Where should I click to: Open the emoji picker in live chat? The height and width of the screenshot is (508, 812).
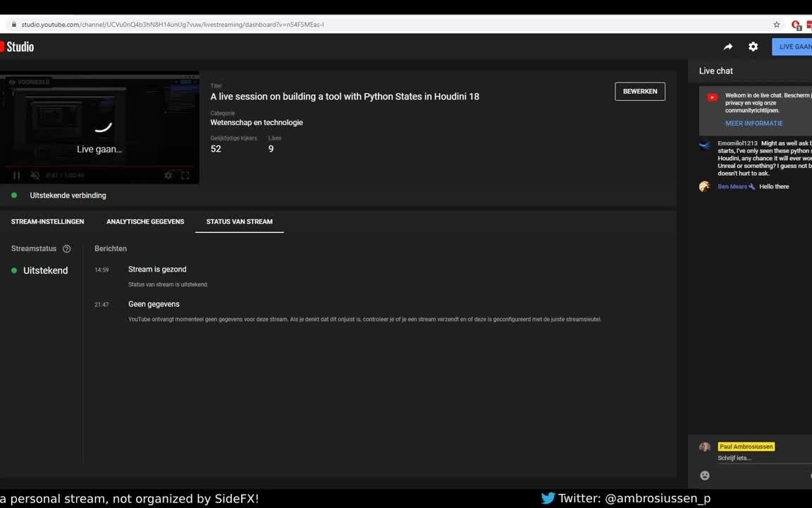[705, 476]
